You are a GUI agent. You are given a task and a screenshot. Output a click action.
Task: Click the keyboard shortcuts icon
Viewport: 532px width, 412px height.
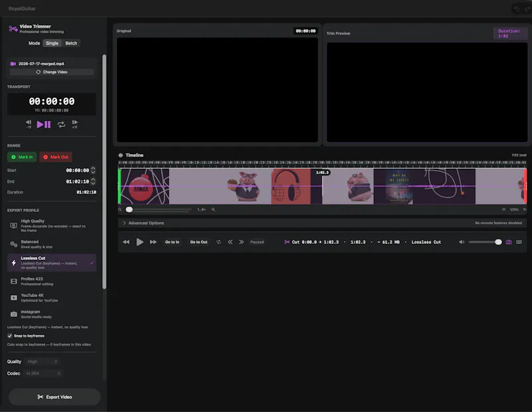(x=519, y=242)
